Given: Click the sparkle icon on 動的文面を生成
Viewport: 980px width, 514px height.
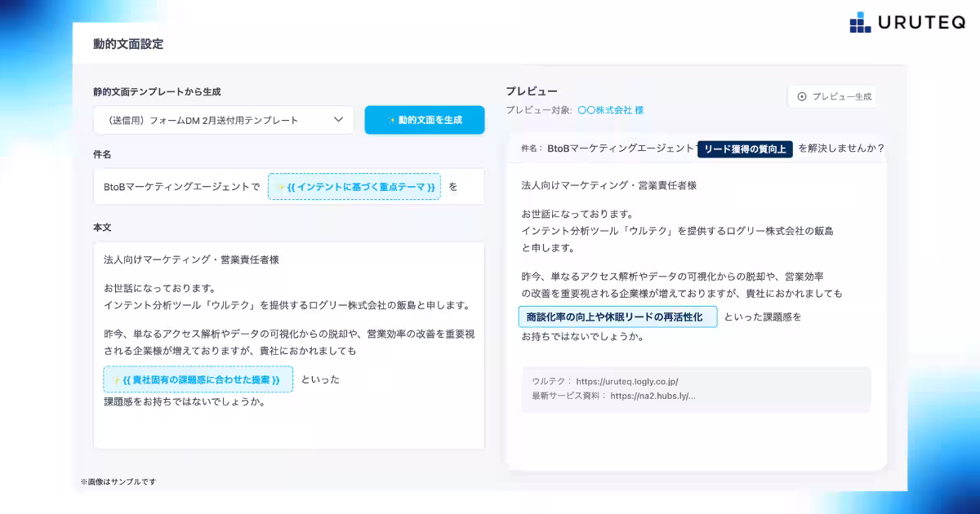Looking at the screenshot, I should click(392, 120).
